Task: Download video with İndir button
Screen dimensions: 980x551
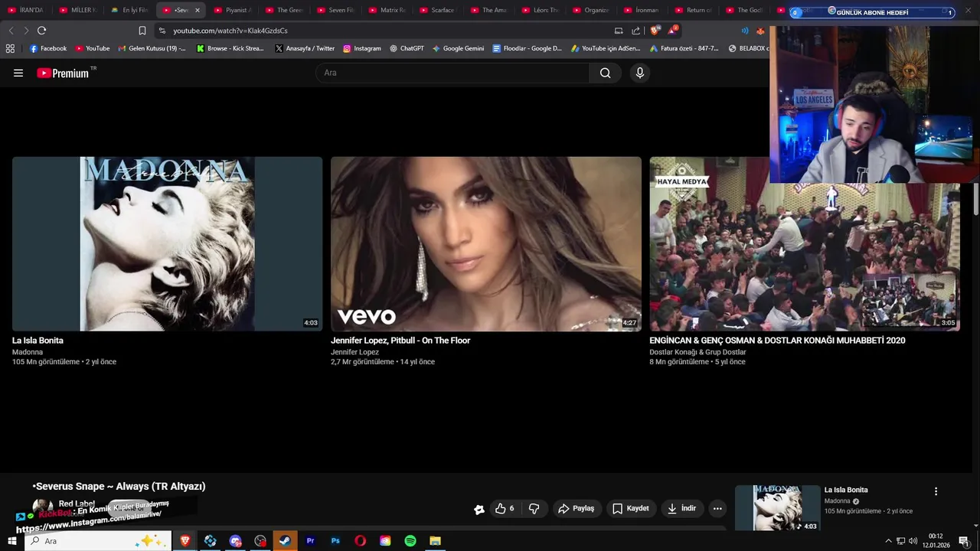Action: pyautogui.click(x=681, y=508)
